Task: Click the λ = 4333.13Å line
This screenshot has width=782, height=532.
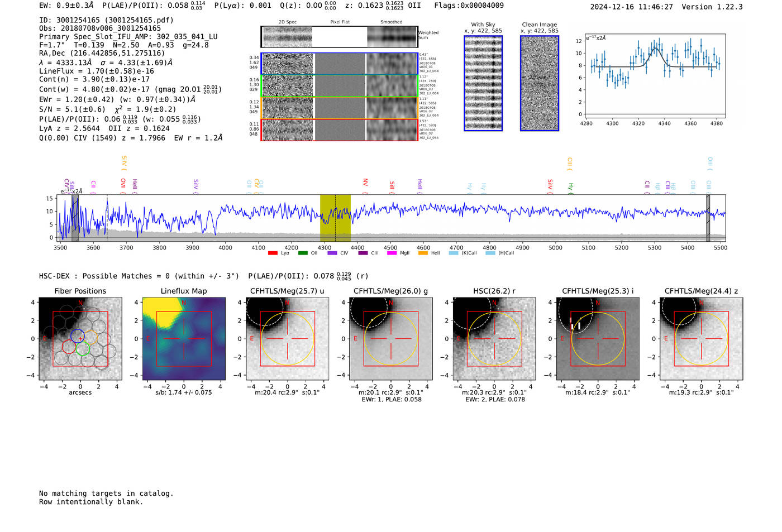Action: (x=106, y=63)
